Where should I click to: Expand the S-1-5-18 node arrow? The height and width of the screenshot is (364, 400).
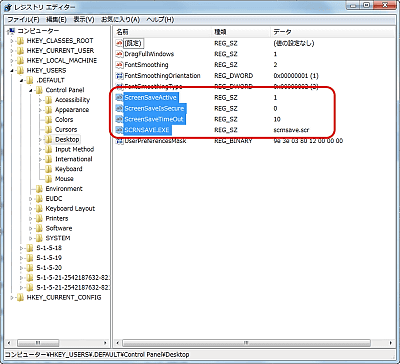tap(21, 248)
